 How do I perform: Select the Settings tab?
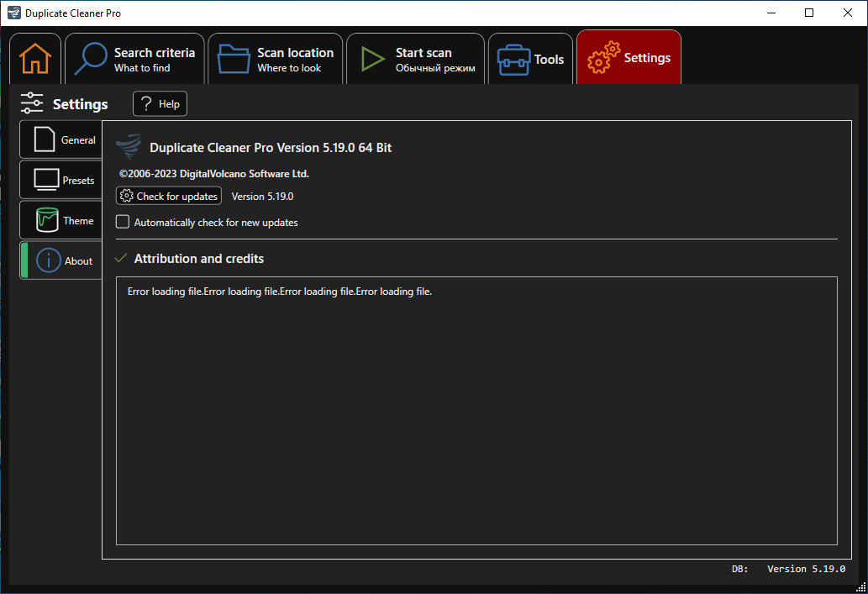pyautogui.click(x=629, y=58)
